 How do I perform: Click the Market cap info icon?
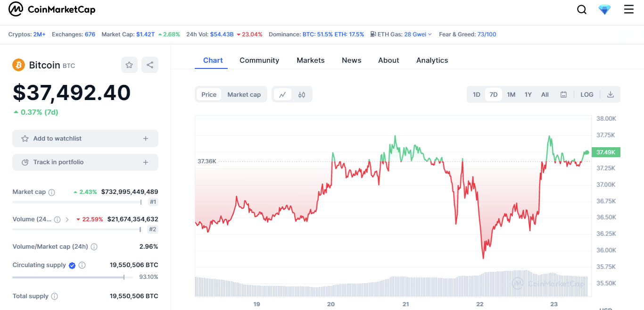pos(52,192)
